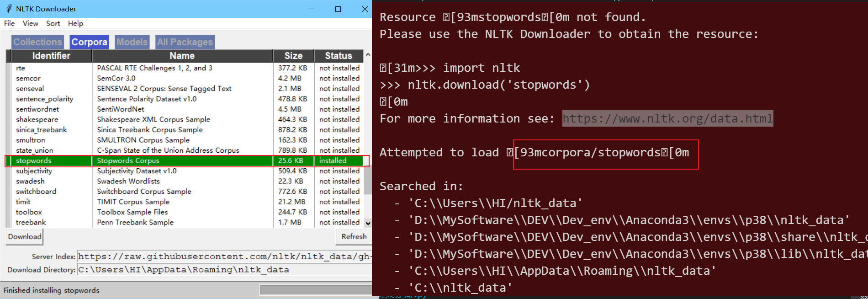Switch to the Models tab
This screenshot has width=868, height=299.
132,42
